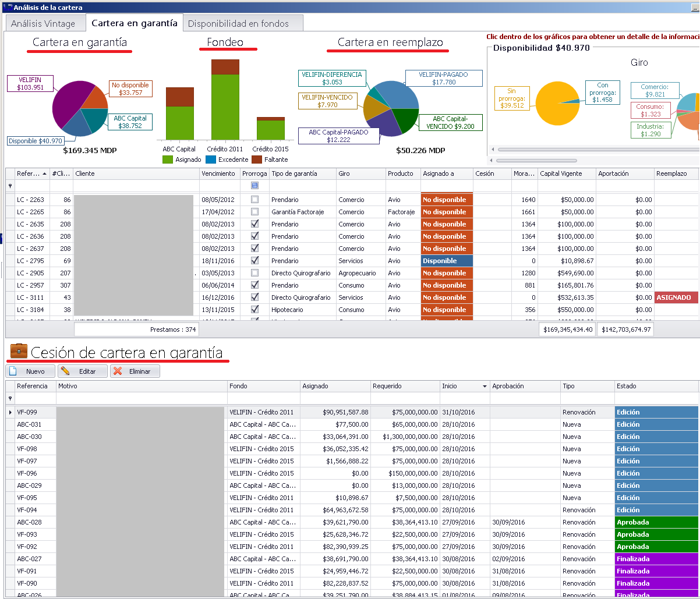Click the blue Excedente legend swatch
Viewport: 700px width, 599px height.
(x=211, y=160)
